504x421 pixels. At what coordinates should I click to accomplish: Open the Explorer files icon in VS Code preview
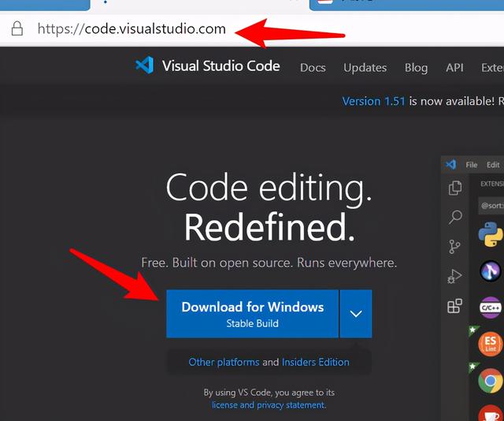(455, 188)
